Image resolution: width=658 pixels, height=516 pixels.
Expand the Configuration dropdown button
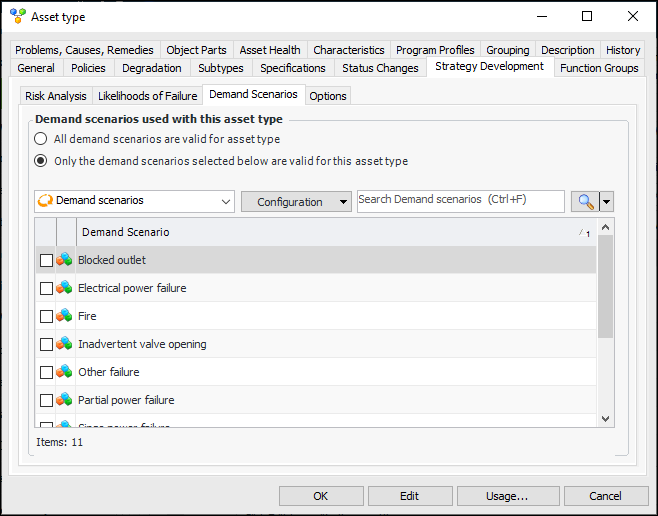click(296, 201)
